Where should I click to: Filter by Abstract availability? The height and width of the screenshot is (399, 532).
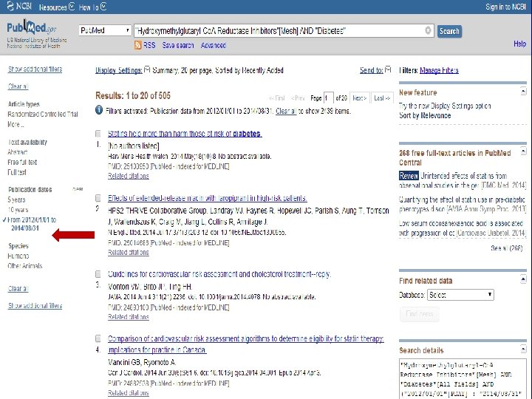(x=17, y=152)
